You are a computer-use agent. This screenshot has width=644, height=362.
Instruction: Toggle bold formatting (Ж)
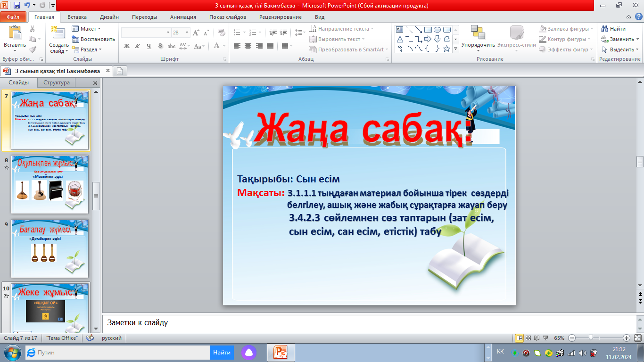126,46
